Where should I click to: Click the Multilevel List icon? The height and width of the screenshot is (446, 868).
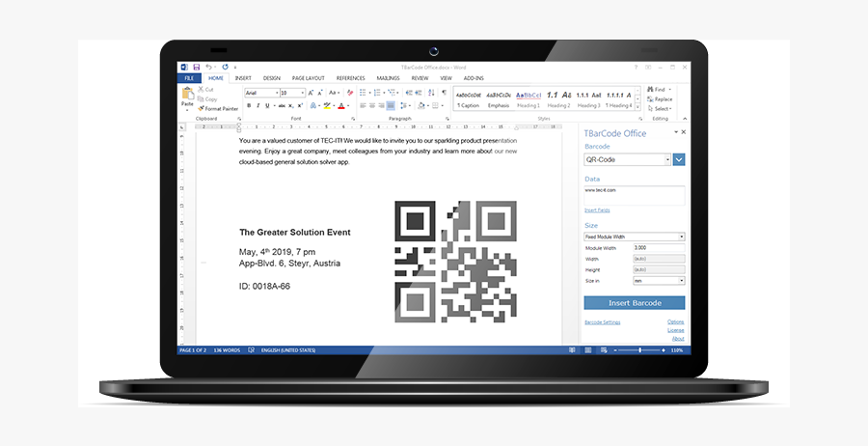coord(392,93)
